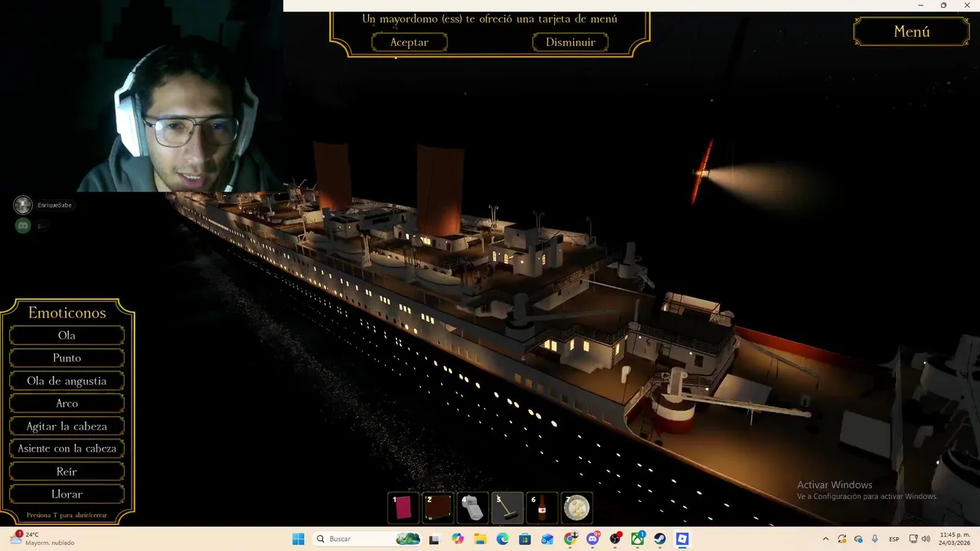Switch to Chrome on the taskbar
The width and height of the screenshot is (980, 551).
pyautogui.click(x=570, y=539)
